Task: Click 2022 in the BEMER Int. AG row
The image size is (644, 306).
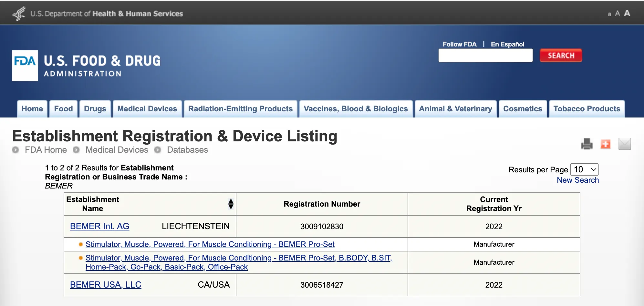Action: point(494,226)
